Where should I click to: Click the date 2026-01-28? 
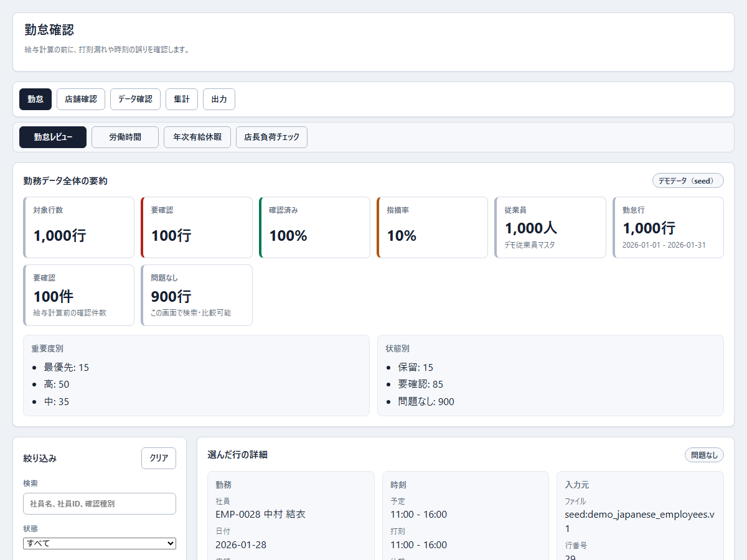(x=241, y=544)
